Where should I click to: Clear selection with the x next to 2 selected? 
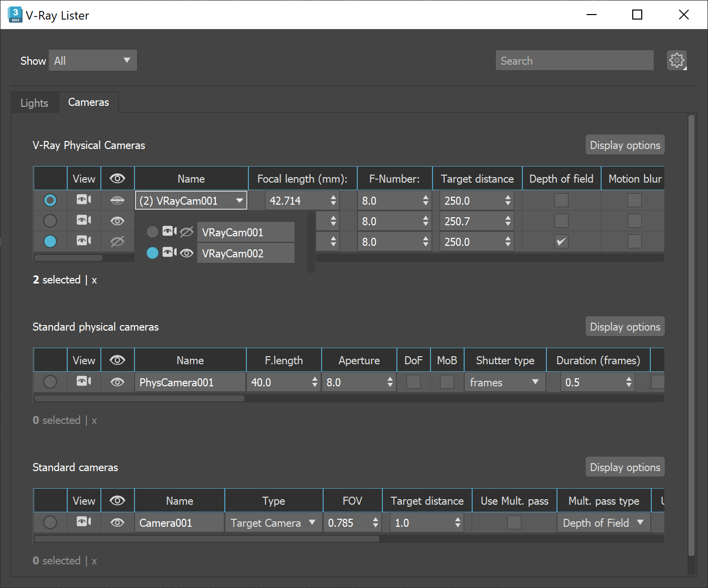click(94, 280)
